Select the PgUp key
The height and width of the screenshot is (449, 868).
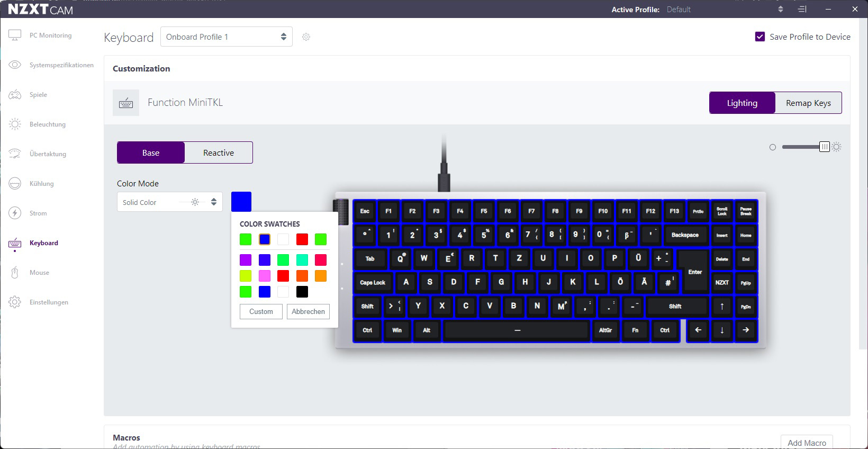tap(746, 283)
